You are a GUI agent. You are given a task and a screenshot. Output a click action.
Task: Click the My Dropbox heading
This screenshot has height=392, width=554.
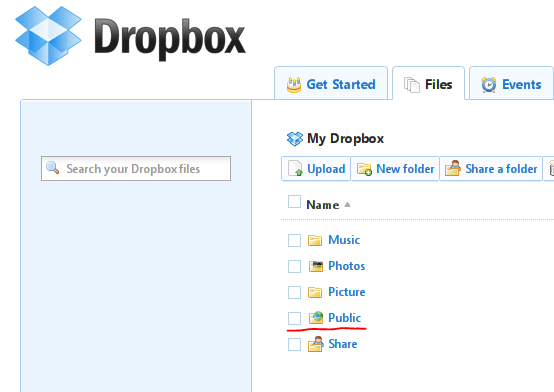[x=345, y=139]
